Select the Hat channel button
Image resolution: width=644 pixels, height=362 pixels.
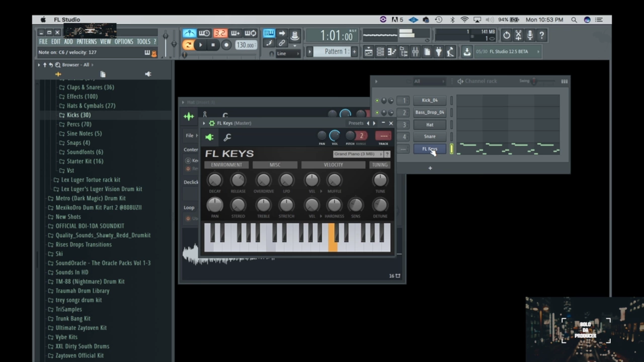430,125
